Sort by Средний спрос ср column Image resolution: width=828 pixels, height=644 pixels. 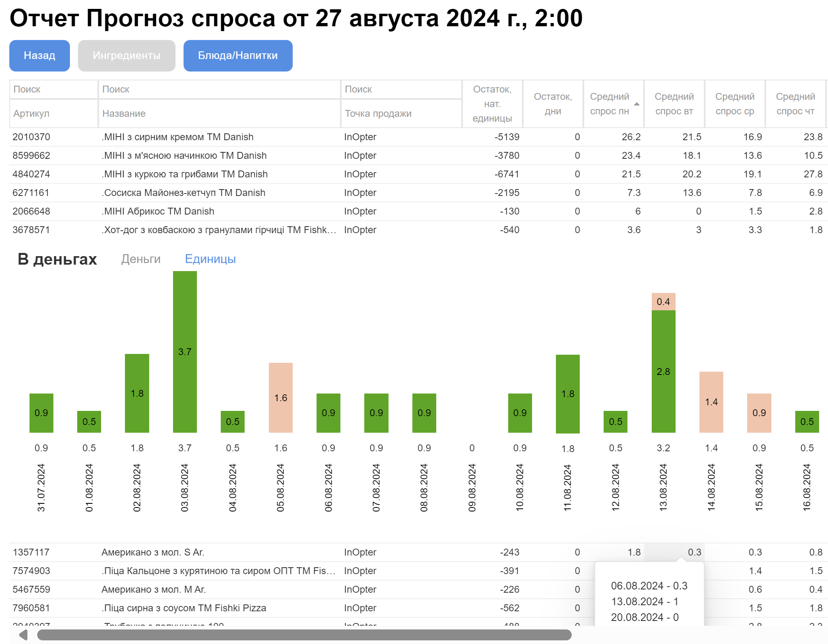[x=735, y=104]
